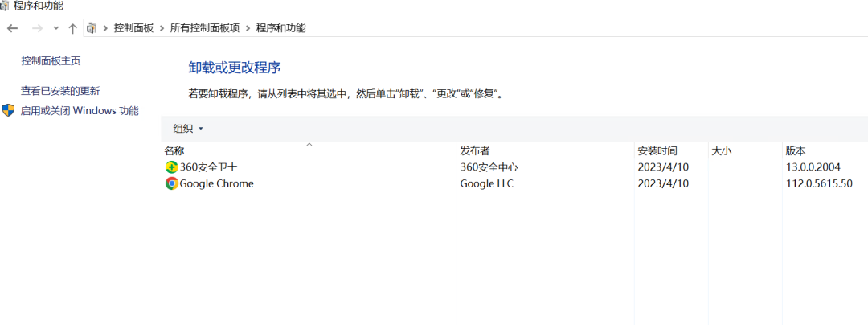Expand chevron after 所有控制面板项 breadcrumb
This screenshot has height=325, width=868.
click(x=248, y=28)
